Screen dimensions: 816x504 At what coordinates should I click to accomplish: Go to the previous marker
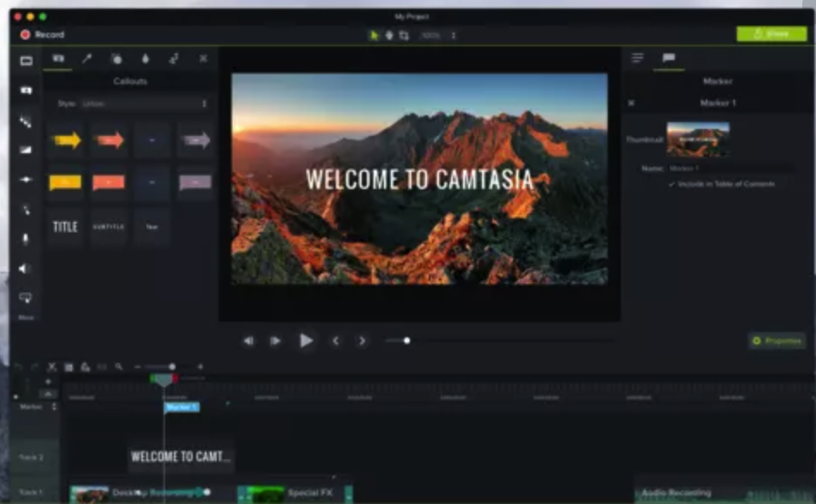[336, 341]
